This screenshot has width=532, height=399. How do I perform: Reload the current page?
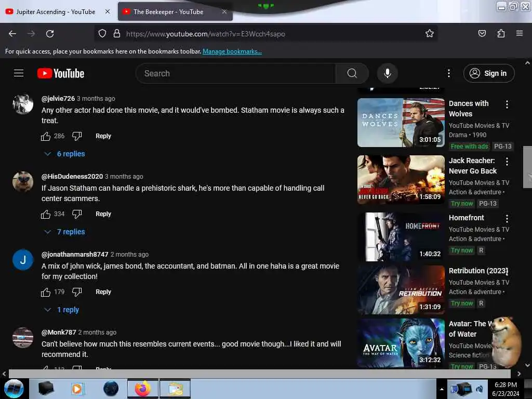[50, 34]
